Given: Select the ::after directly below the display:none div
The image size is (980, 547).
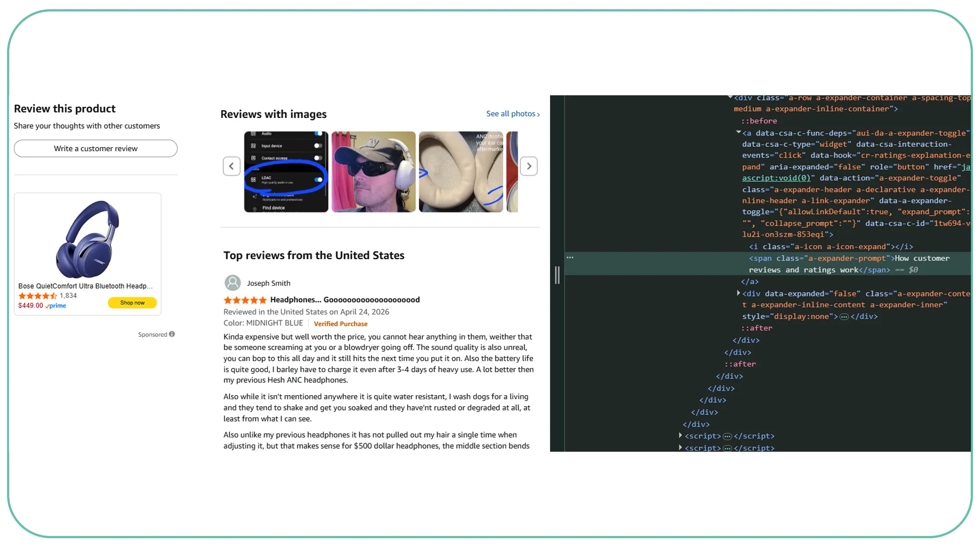Looking at the screenshot, I should [x=756, y=328].
